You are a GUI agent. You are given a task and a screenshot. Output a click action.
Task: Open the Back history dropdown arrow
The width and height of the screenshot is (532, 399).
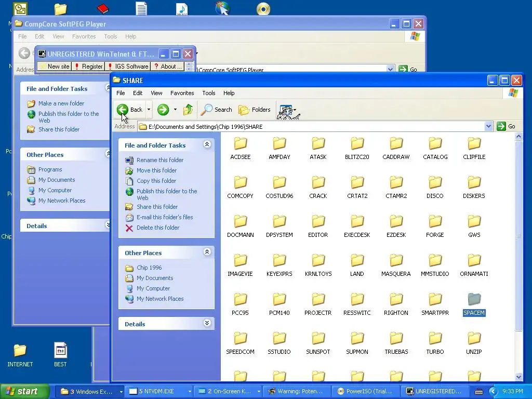pos(149,110)
